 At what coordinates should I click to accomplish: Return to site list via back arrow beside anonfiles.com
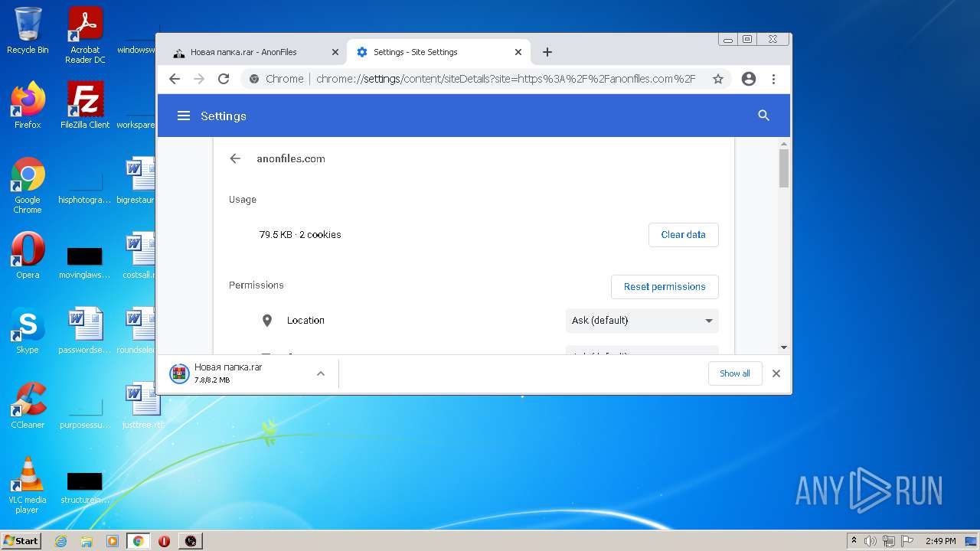coord(235,158)
